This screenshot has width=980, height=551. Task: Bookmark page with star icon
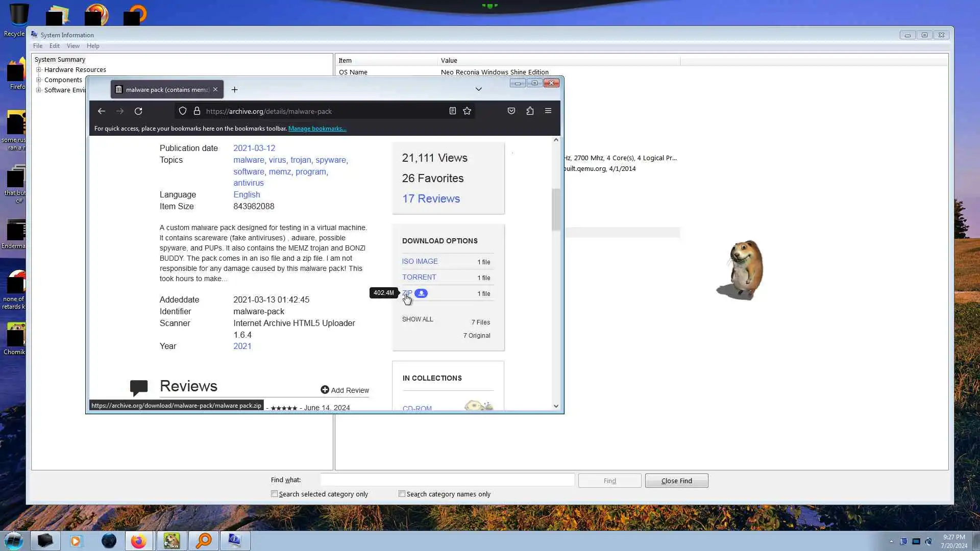coord(467,111)
